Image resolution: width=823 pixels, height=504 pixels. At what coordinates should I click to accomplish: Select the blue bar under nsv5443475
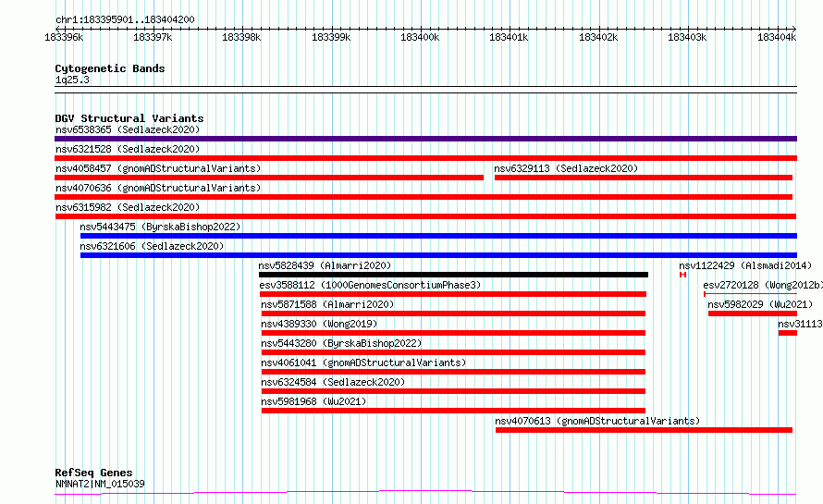click(x=439, y=236)
